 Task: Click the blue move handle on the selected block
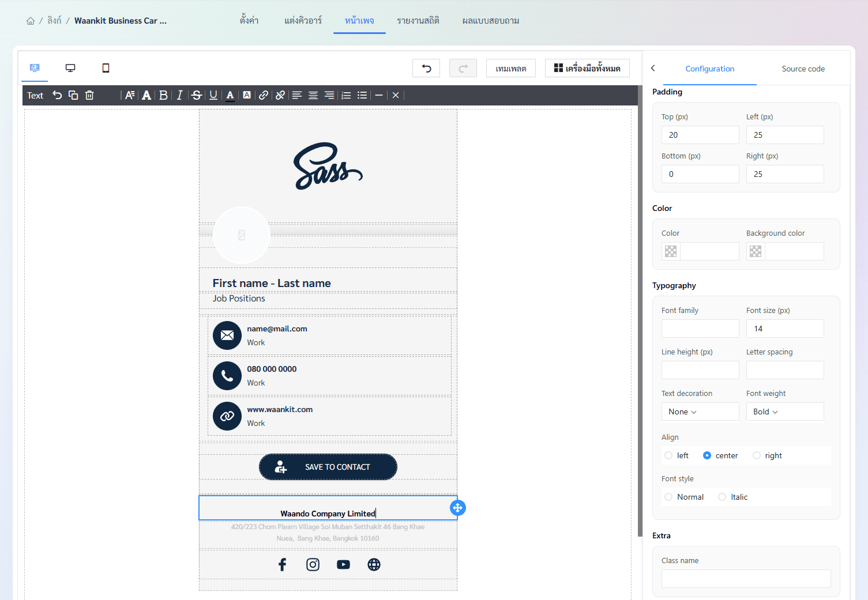[x=458, y=508]
